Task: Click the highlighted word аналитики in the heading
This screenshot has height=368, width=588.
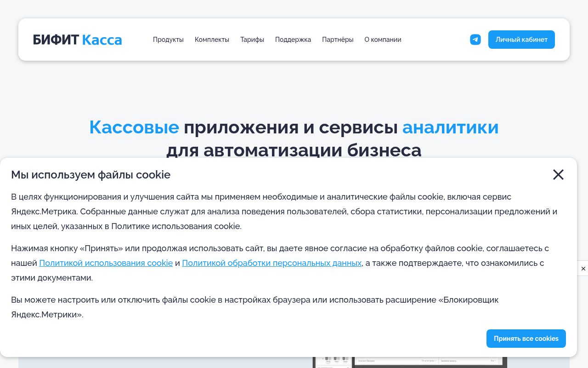Action: [x=451, y=127]
